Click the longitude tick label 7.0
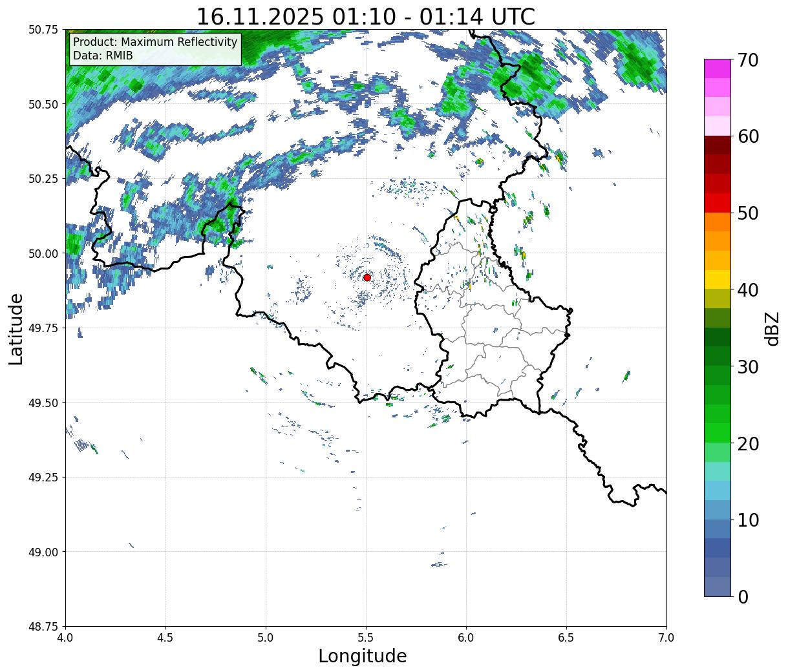Screen dimensions: 788x672 pos(666,637)
